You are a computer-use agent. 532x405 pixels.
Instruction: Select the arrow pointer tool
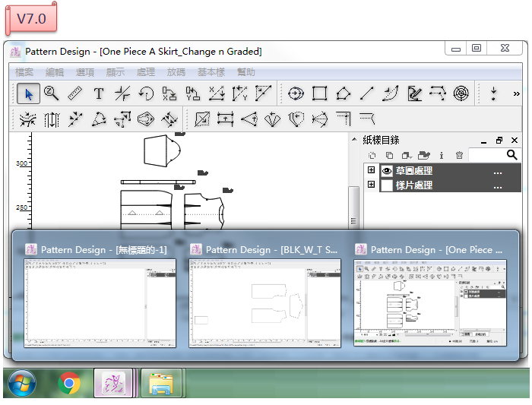click(x=29, y=93)
